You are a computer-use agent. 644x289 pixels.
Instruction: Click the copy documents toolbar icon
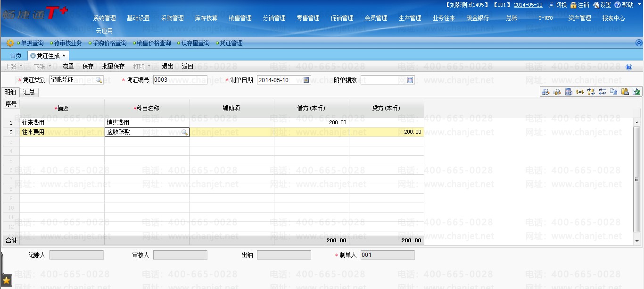614,92
